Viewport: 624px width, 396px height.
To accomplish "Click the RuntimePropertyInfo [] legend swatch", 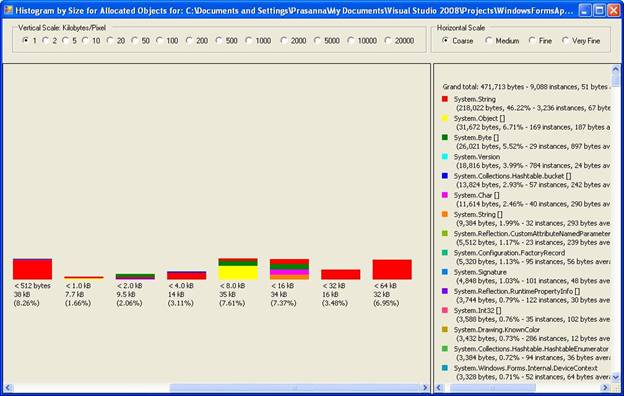I will click(x=445, y=291).
